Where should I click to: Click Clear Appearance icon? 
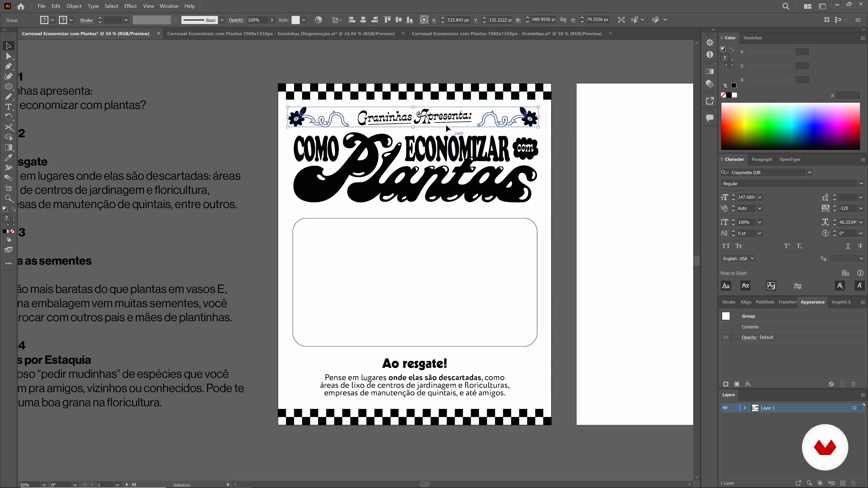tap(831, 384)
